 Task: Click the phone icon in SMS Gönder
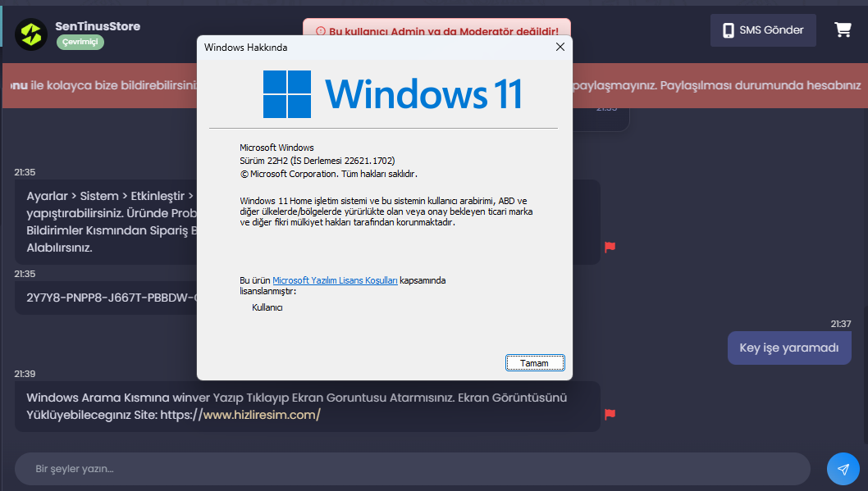(729, 30)
